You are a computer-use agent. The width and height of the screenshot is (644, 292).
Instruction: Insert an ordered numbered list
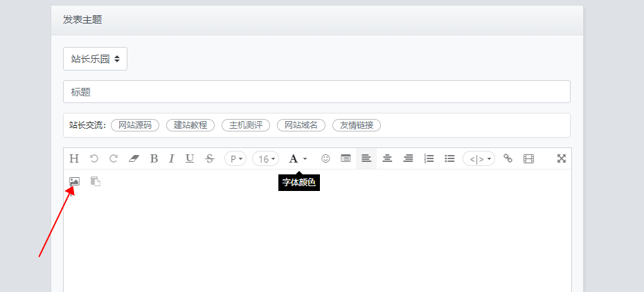point(429,158)
